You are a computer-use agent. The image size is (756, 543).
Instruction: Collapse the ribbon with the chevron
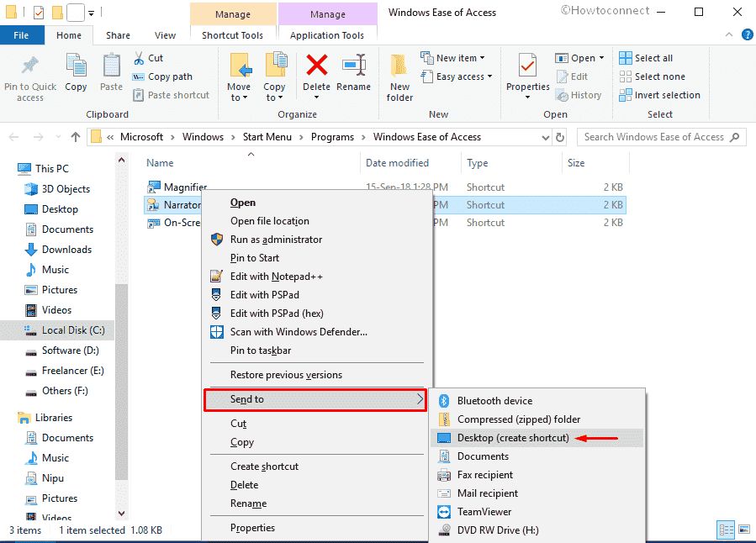pyautogui.click(x=729, y=34)
